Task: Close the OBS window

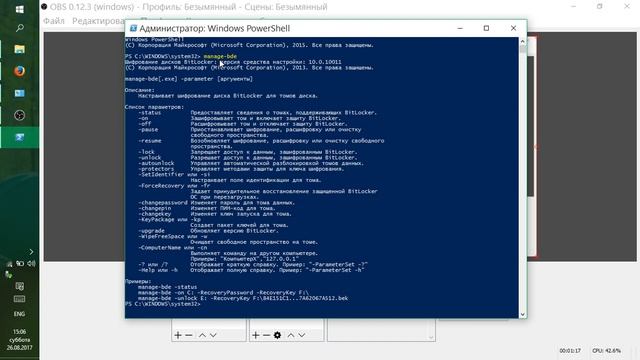Action: (x=627, y=7)
